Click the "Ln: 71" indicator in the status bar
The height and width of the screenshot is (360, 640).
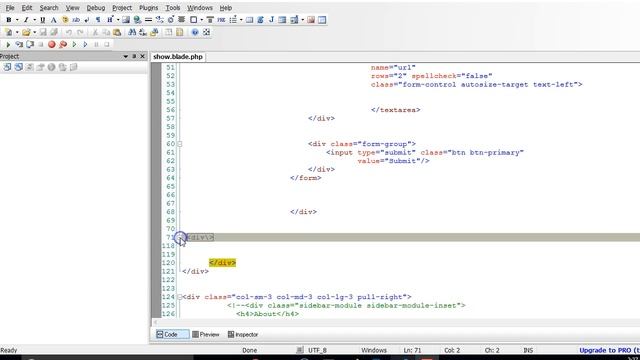click(412, 350)
